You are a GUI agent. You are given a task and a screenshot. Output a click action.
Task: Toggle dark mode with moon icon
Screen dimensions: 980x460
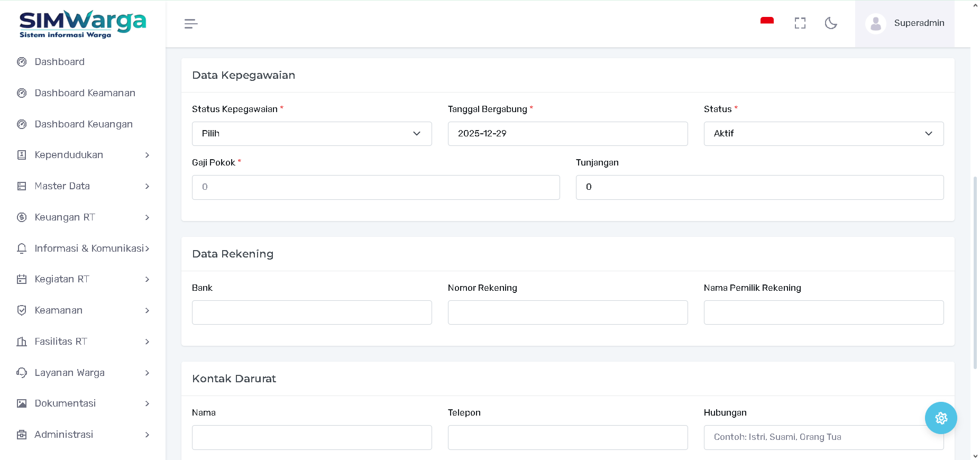[x=831, y=23]
